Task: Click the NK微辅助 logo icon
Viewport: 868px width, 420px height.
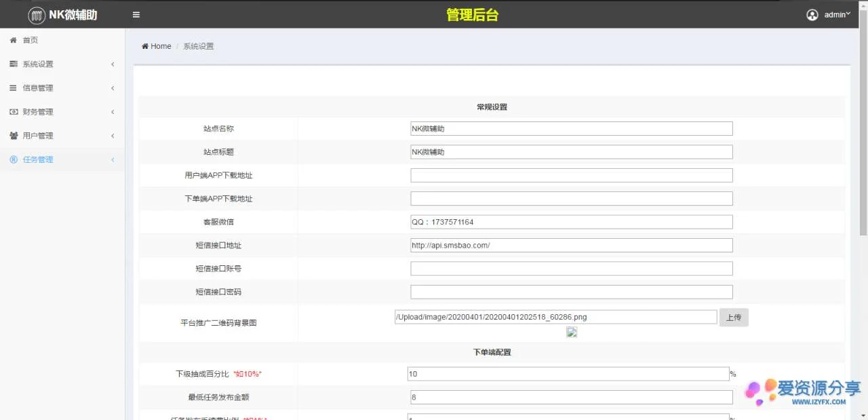Action: pyautogui.click(x=37, y=15)
